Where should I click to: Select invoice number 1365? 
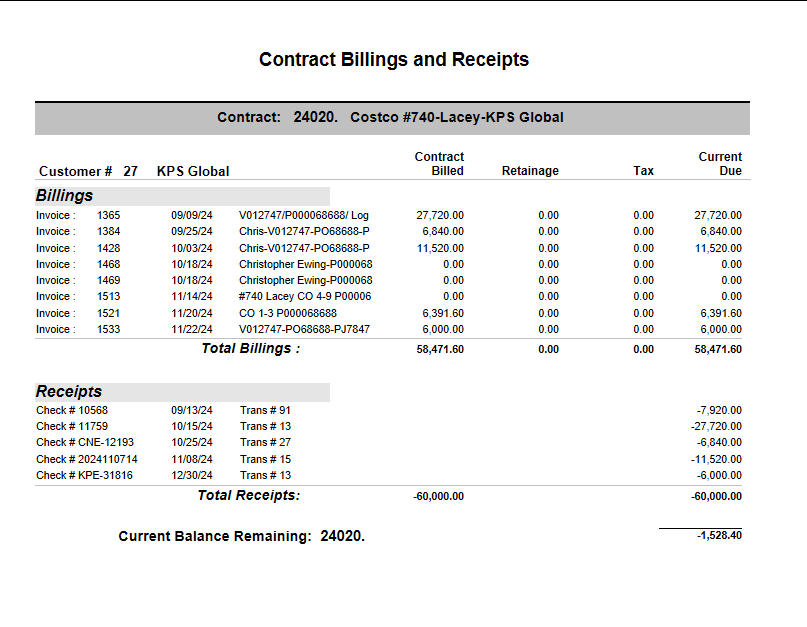(109, 215)
